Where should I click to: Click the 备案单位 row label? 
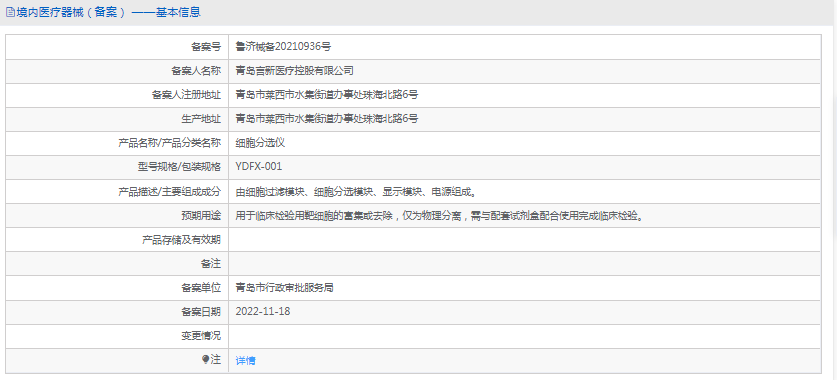point(201,288)
